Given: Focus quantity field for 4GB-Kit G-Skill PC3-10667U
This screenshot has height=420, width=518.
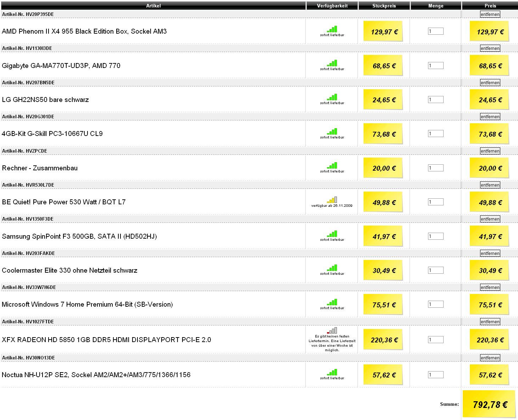Looking at the screenshot, I should (435, 134).
